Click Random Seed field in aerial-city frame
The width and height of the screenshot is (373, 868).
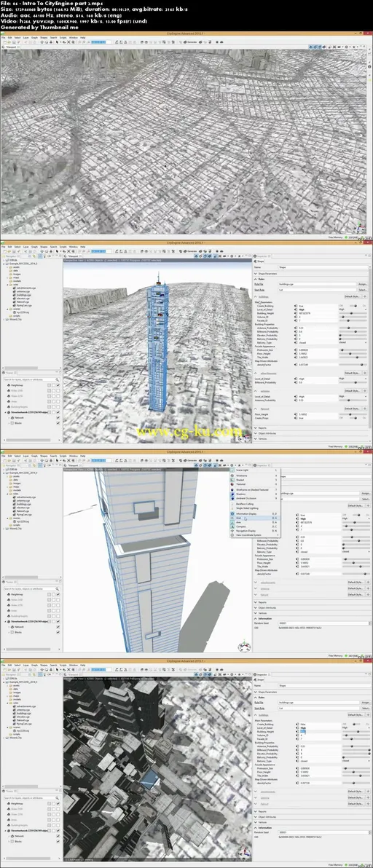(x=323, y=832)
